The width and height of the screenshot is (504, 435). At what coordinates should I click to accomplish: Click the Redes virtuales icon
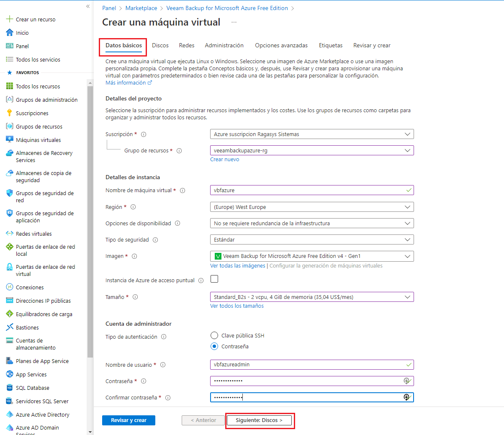[x=9, y=234]
